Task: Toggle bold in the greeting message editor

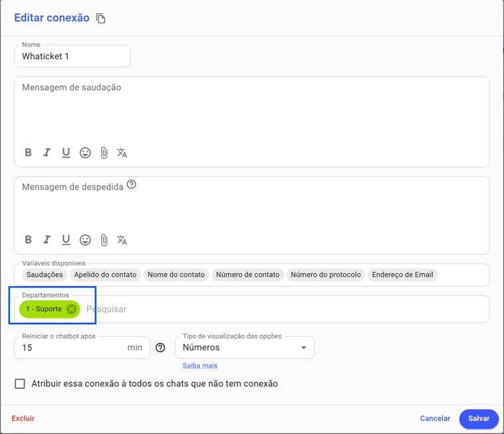Action: [x=29, y=152]
